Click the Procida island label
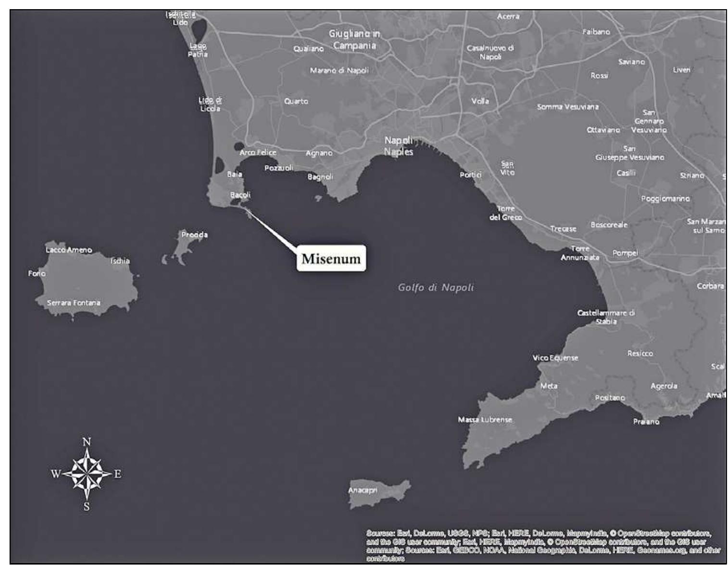Image resolution: width=728 pixels, height=565 pixels. click(x=195, y=235)
